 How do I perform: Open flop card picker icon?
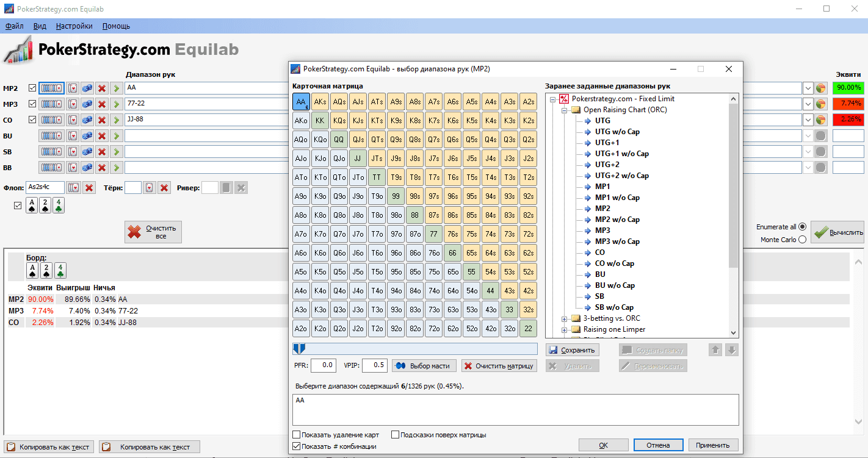[74, 188]
